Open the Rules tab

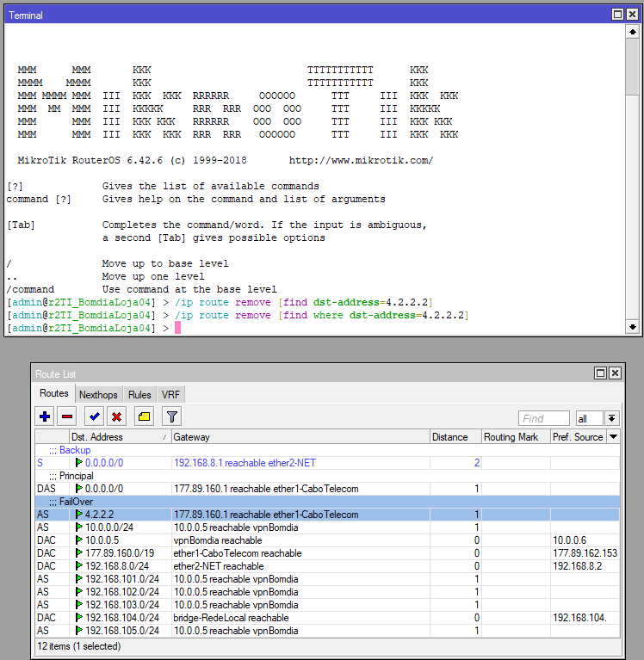click(139, 394)
